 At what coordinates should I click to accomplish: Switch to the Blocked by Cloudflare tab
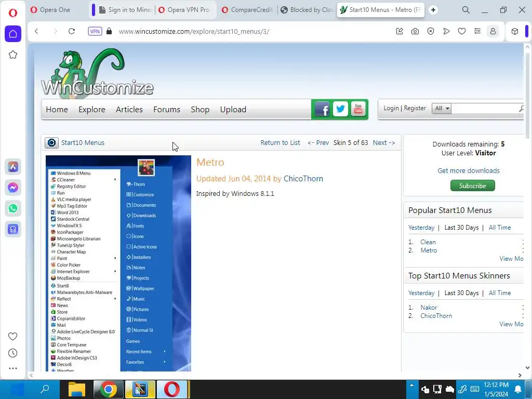click(x=308, y=10)
